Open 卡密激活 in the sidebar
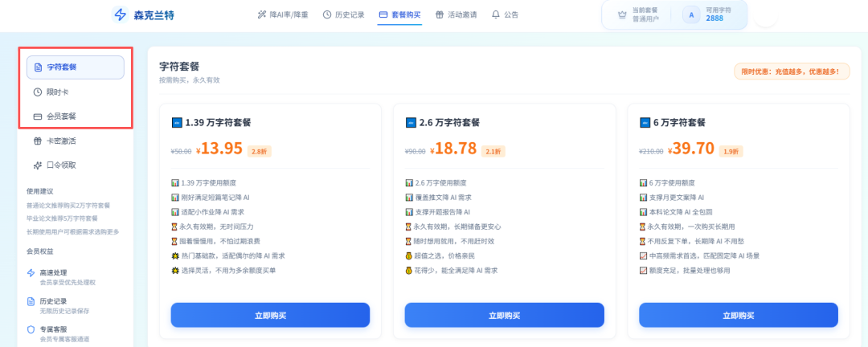The height and width of the screenshot is (347, 868). [x=76, y=141]
